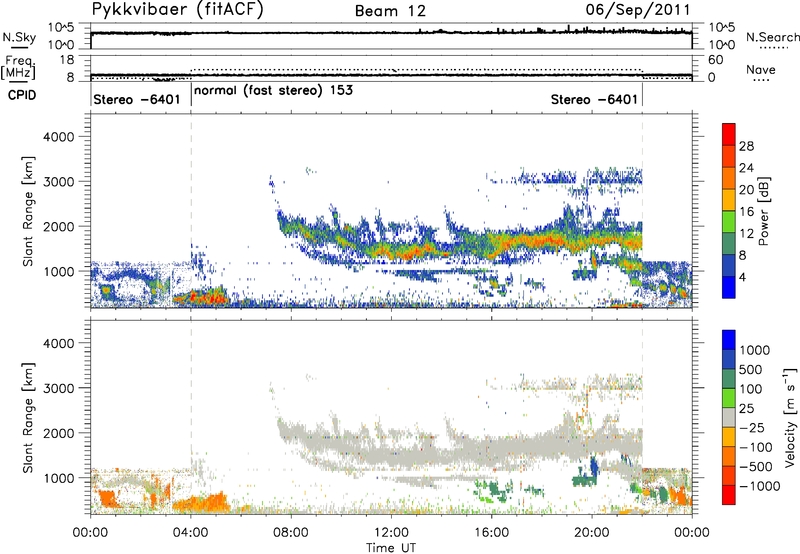Screen dimensions: 800x554
Task: Click the '12:00' time tick label
Action: point(391,533)
